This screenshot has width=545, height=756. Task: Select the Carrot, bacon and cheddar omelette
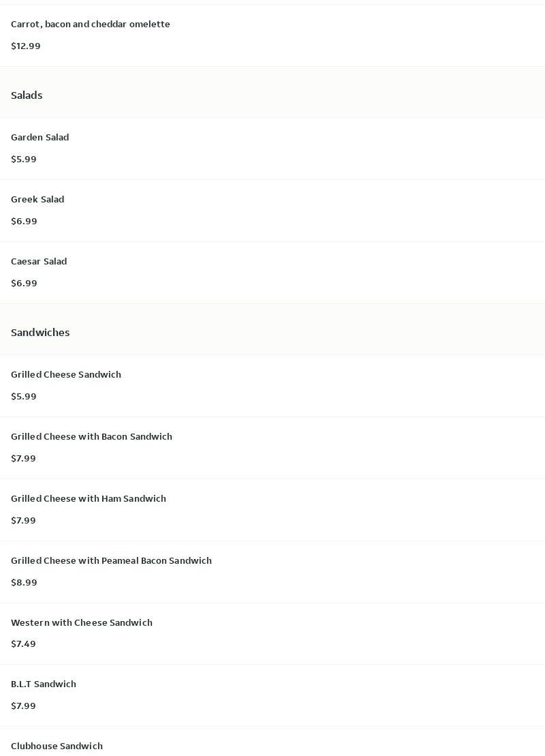[x=272, y=35]
